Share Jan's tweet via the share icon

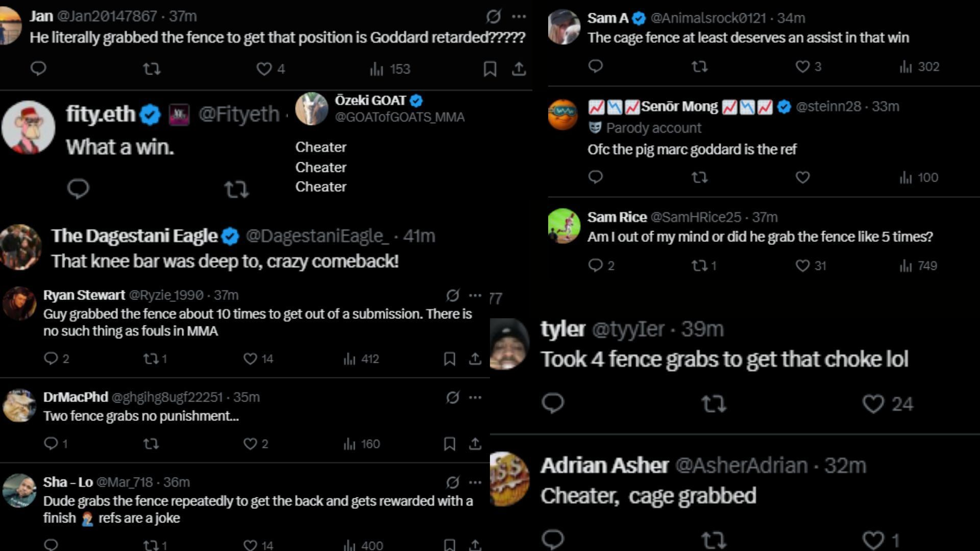[x=519, y=68]
